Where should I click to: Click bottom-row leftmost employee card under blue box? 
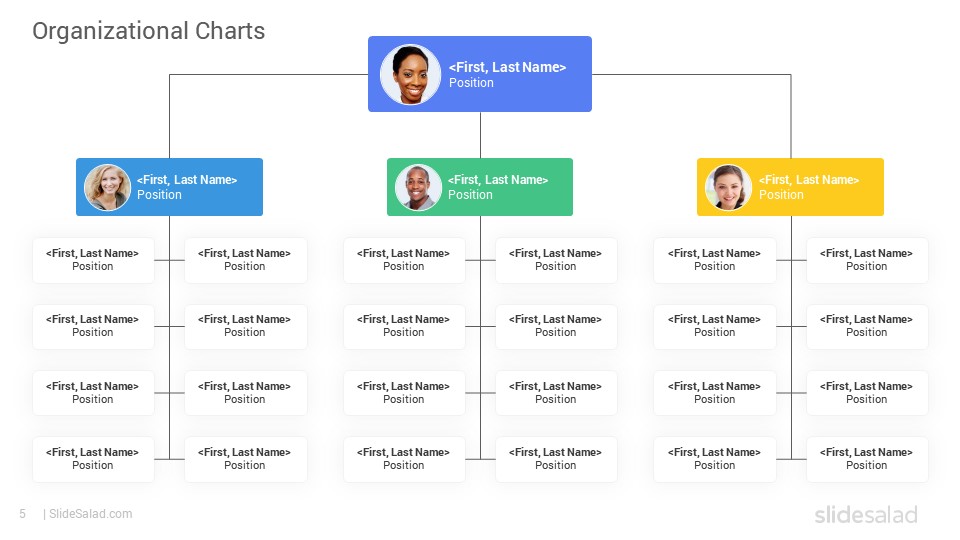pos(93,459)
